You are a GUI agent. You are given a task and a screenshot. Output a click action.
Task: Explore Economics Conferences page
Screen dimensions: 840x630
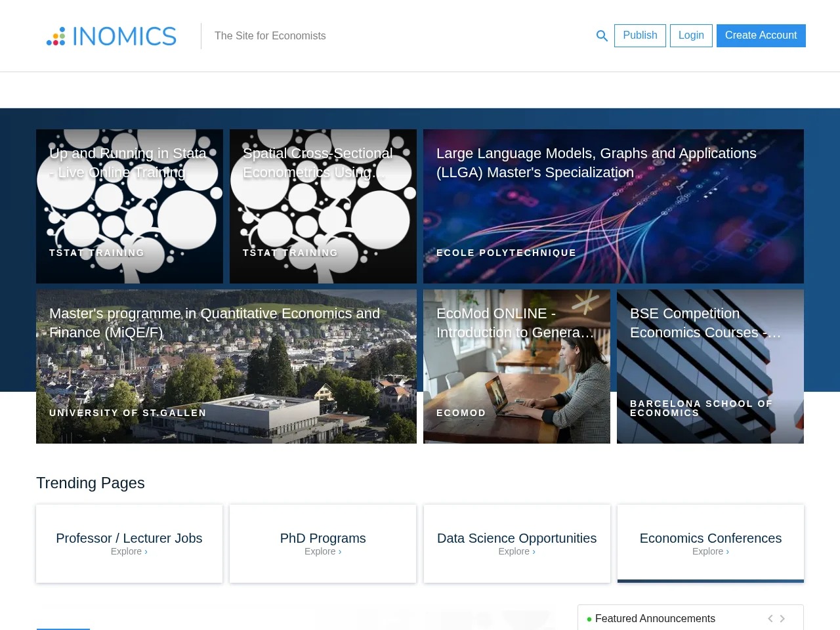(711, 543)
